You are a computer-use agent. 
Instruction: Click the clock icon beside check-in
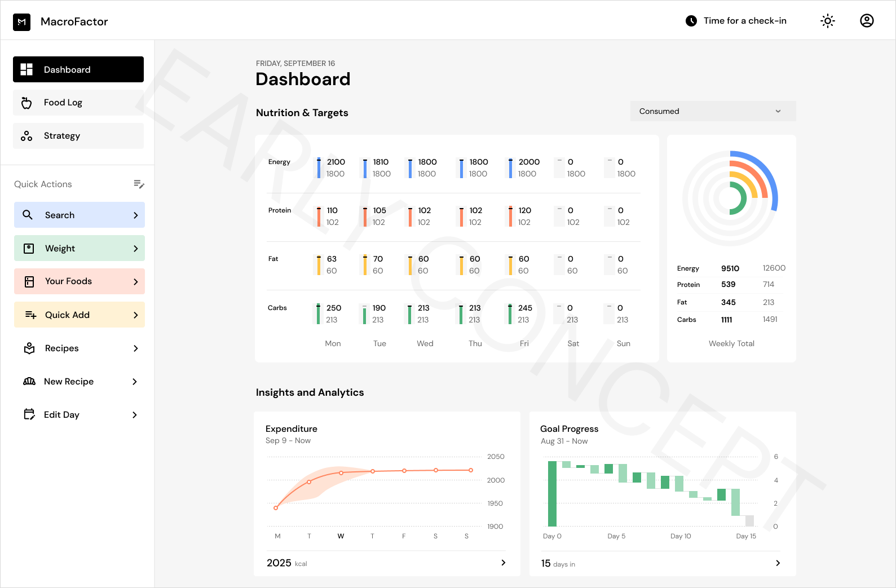tap(691, 21)
